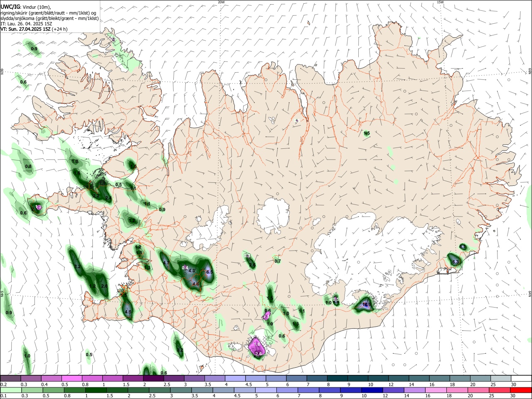Click the '15W' longitude label
532x399 pixels.
tap(440, 2)
